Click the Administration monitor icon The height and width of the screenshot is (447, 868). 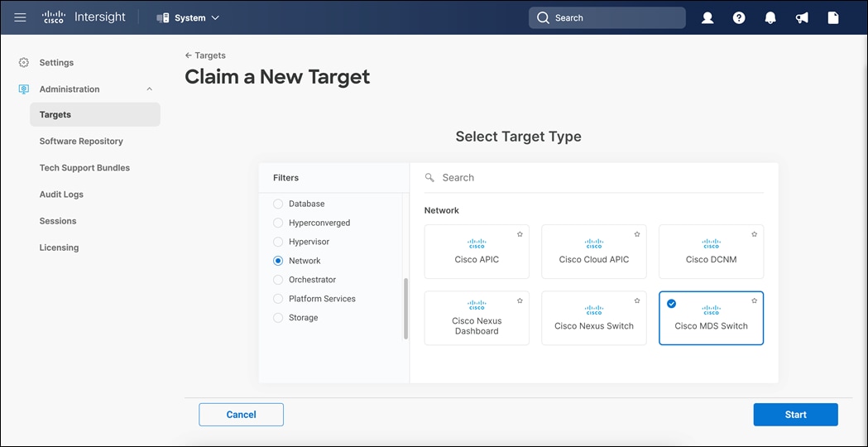tap(23, 89)
